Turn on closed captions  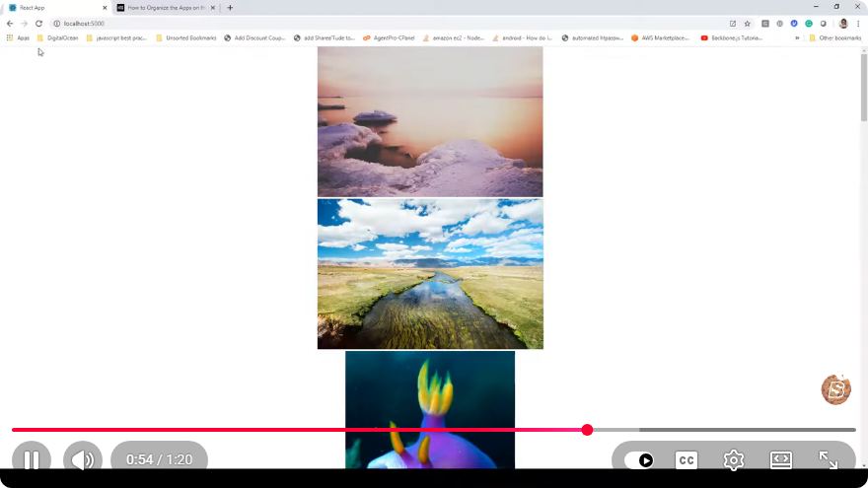pos(687,460)
